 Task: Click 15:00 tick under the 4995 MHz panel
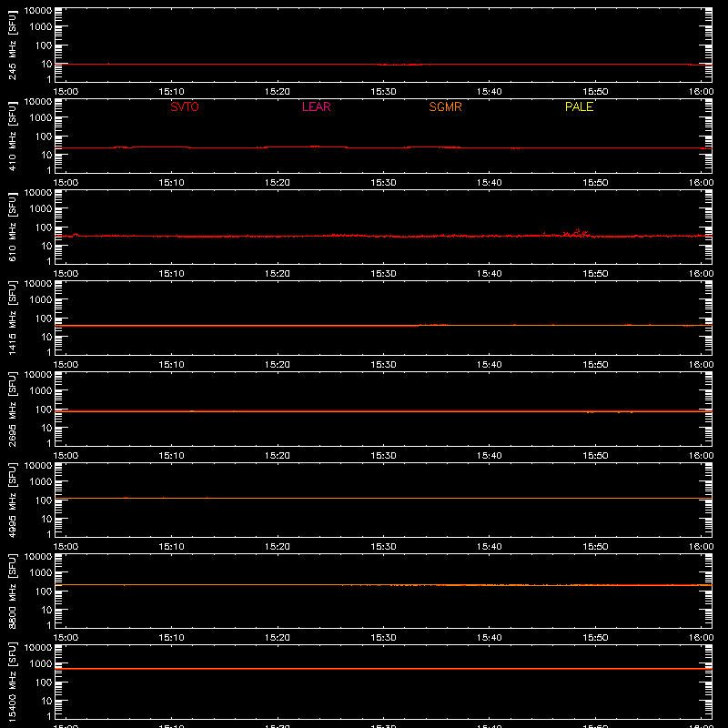66,547
